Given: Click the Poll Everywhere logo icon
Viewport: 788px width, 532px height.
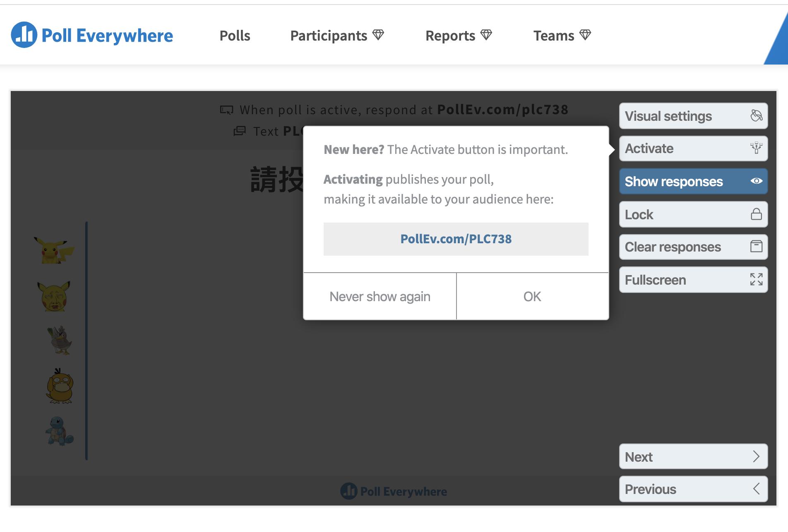Looking at the screenshot, I should point(24,35).
